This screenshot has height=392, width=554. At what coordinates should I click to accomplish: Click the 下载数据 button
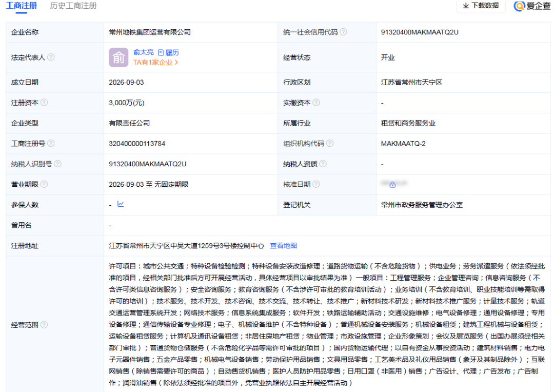point(481,6)
